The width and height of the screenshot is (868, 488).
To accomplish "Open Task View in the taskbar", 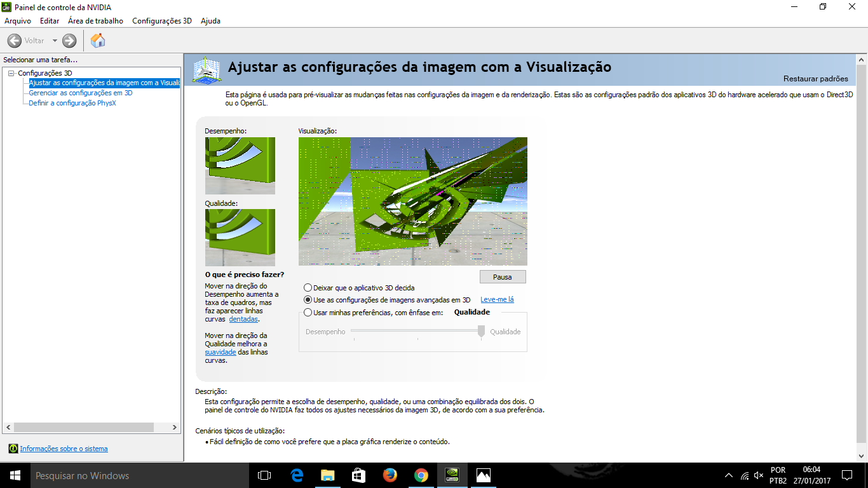I will 264,475.
